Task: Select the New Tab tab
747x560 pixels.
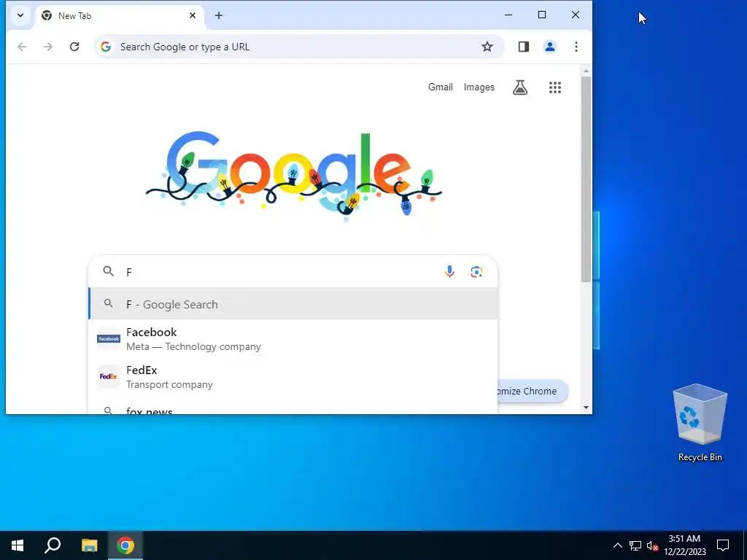Action: 119,16
